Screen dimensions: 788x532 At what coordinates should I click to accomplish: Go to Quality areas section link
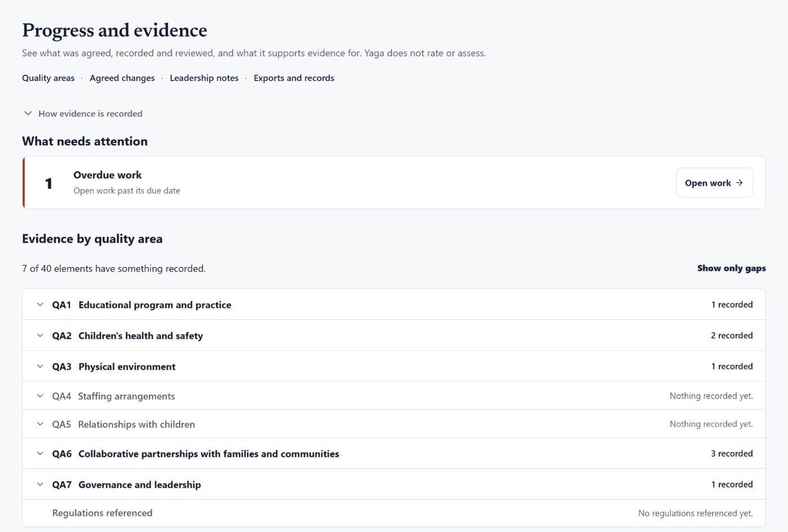[x=48, y=78]
